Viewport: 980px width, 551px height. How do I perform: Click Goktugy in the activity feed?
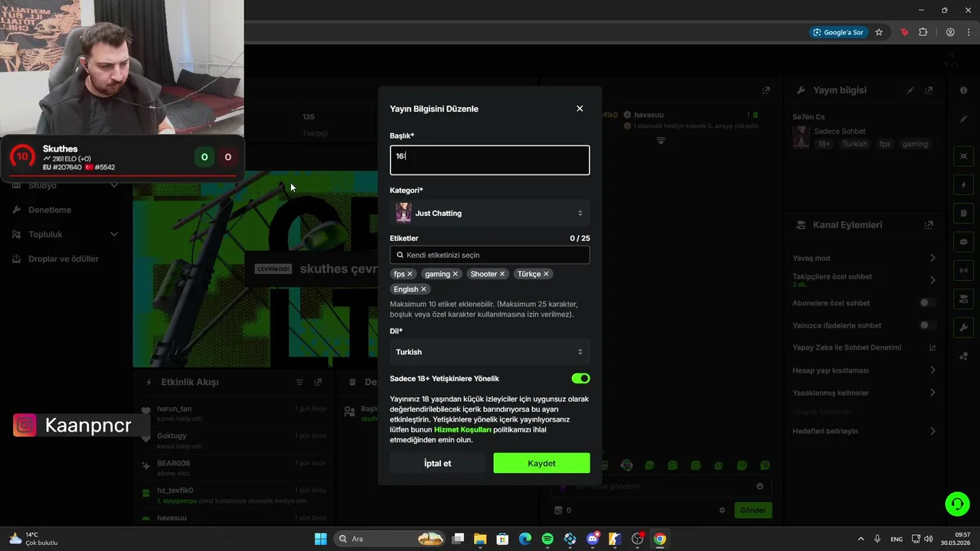pyautogui.click(x=171, y=435)
